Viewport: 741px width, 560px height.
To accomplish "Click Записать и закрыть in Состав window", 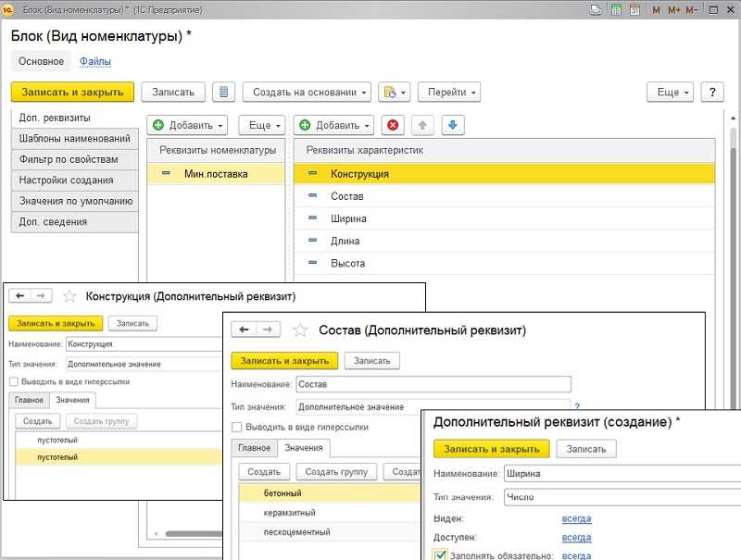I will (x=284, y=361).
